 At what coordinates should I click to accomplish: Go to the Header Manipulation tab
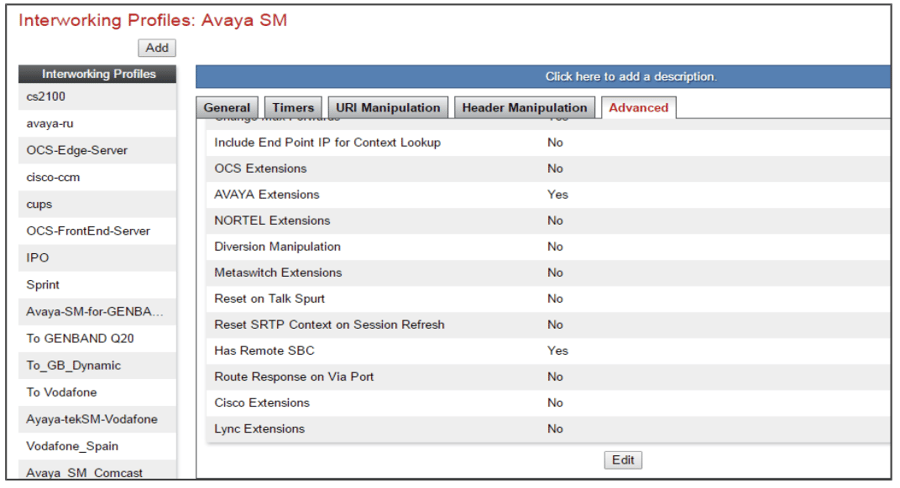point(525,107)
